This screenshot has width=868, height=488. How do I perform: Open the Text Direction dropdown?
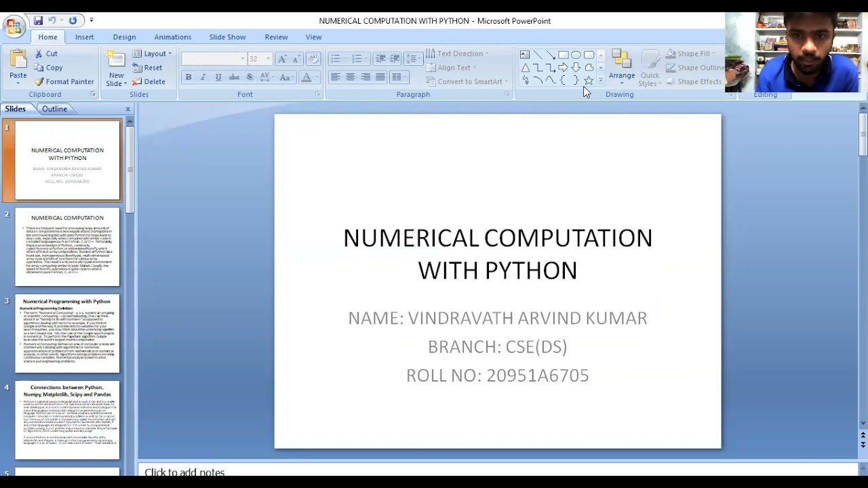458,54
